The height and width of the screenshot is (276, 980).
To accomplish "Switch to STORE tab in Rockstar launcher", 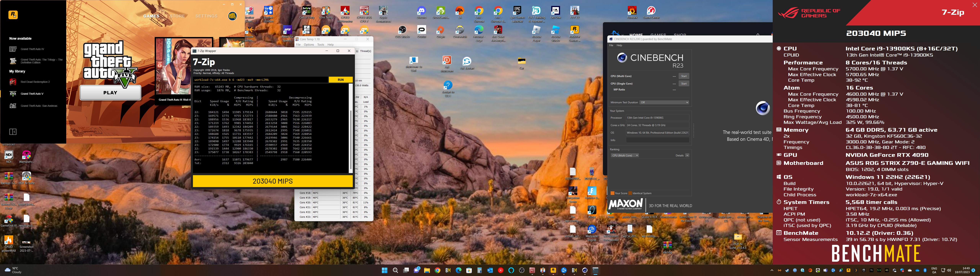I will coord(177,16).
